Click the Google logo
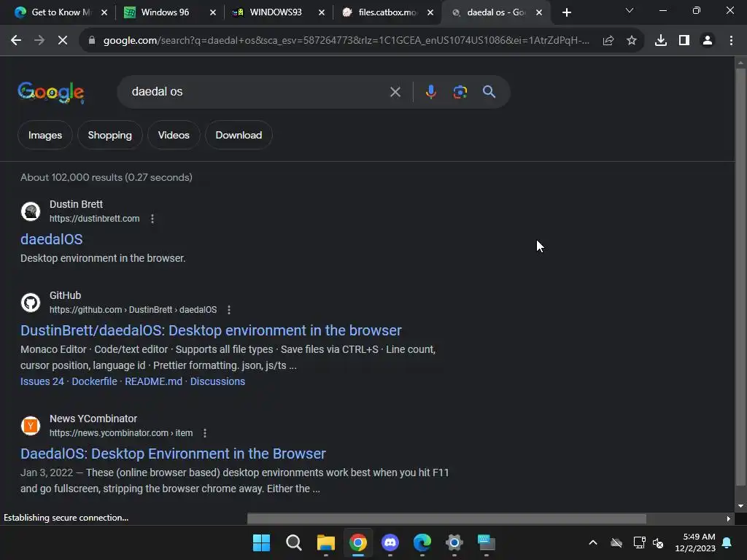This screenshot has width=747, height=560. [51, 92]
